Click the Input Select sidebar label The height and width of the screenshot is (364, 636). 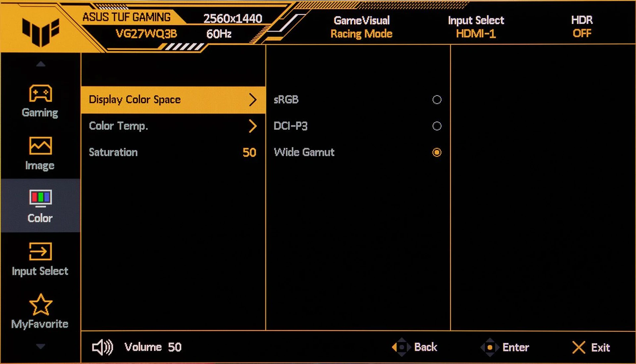[x=40, y=271]
